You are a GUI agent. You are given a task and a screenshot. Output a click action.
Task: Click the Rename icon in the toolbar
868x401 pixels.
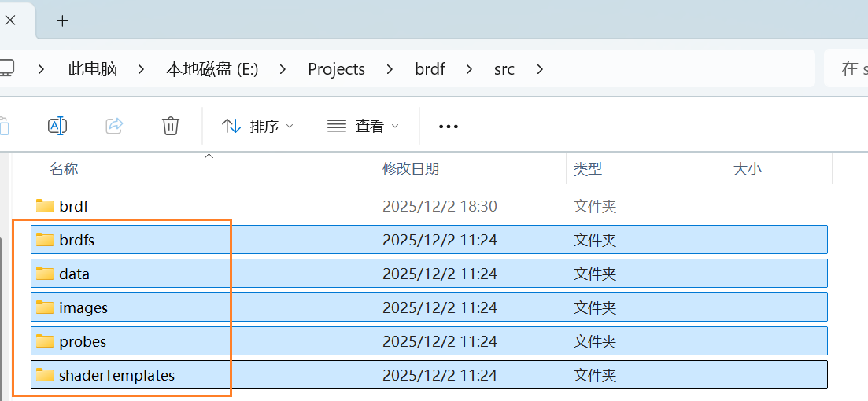[x=57, y=126]
